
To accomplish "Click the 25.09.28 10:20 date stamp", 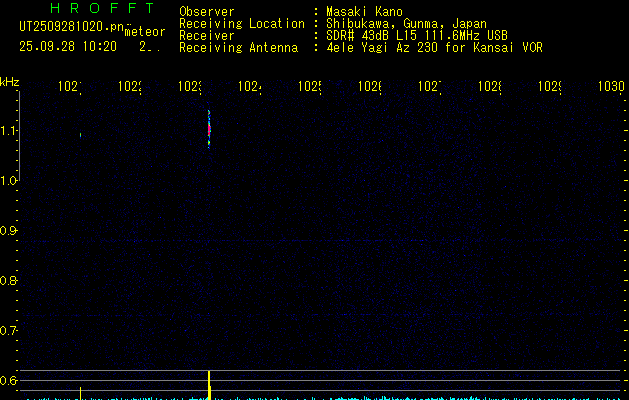I will [67, 46].
